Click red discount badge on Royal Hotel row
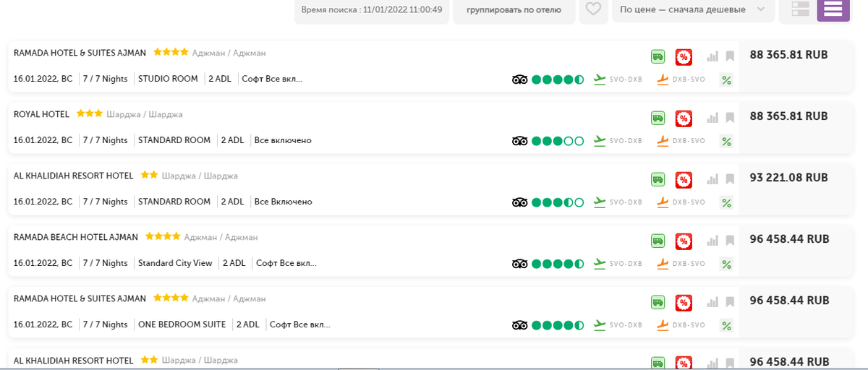This screenshot has height=370, width=868. click(x=683, y=118)
